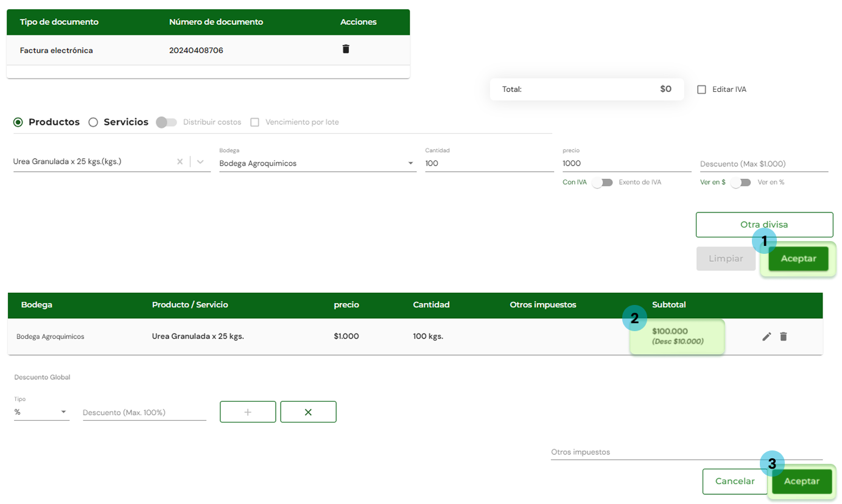Check the Editar IVA checkbox

pyautogui.click(x=701, y=89)
